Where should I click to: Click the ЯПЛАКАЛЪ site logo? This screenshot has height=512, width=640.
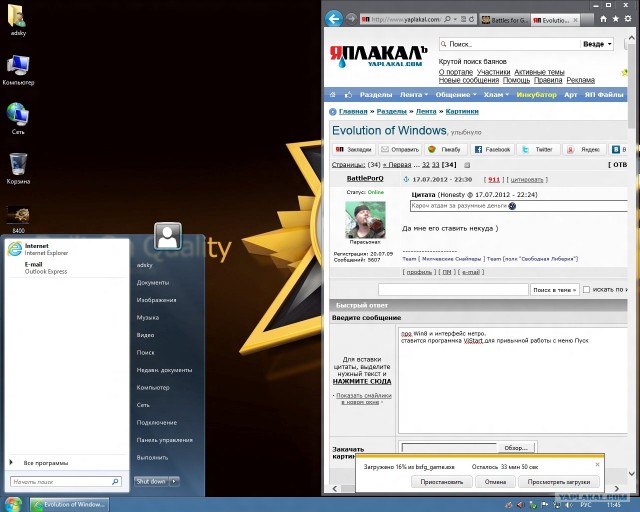tap(378, 56)
